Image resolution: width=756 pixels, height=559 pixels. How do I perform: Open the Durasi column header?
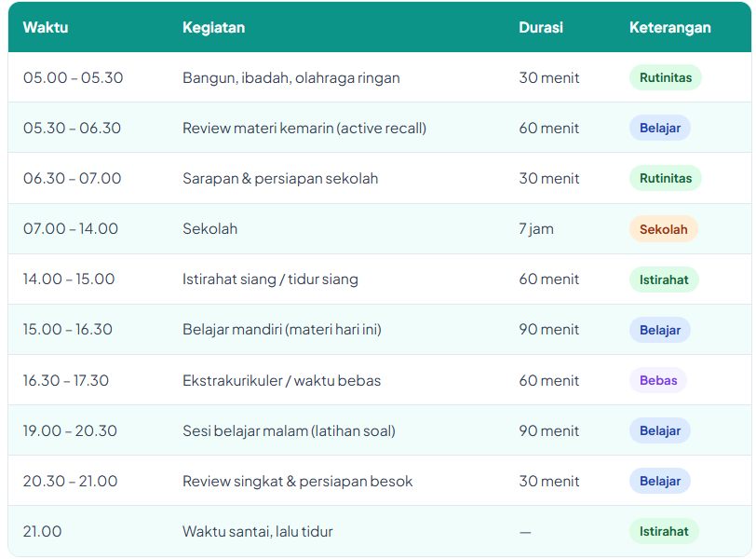coord(539,27)
